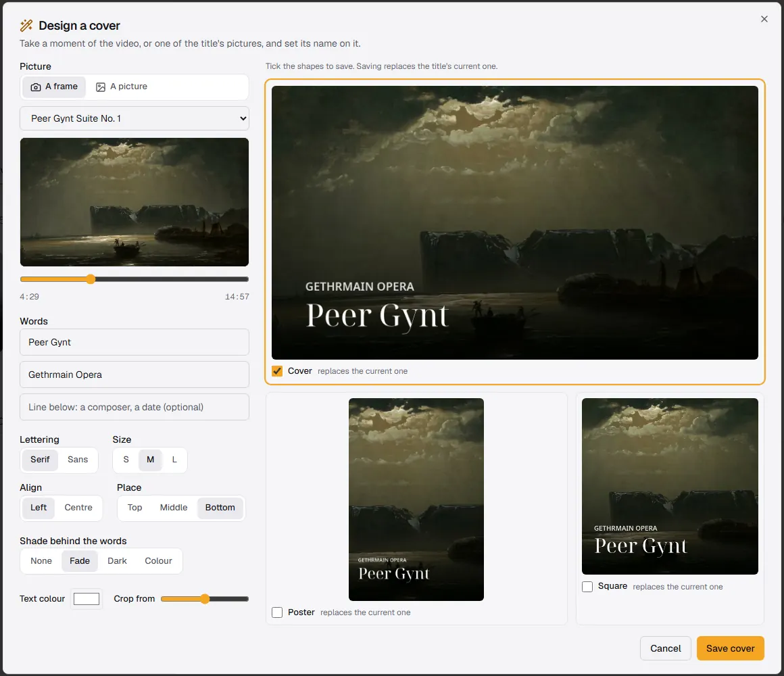The height and width of the screenshot is (676, 784).
Task: Choose size L
Action: pos(174,460)
